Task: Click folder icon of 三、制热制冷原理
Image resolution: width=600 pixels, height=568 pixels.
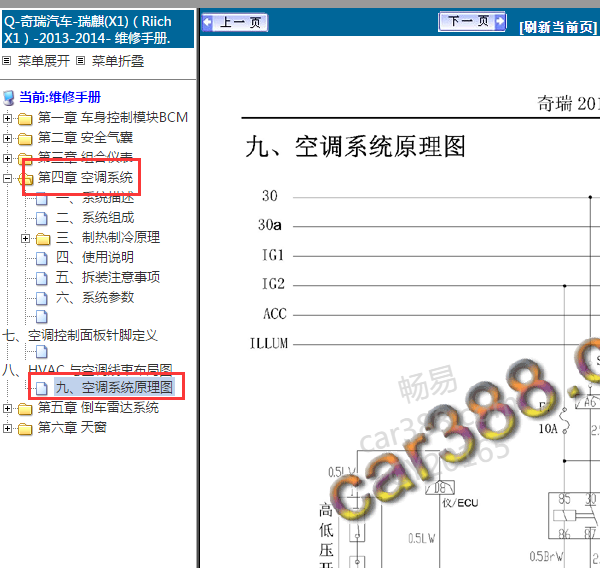Action: 43,239
